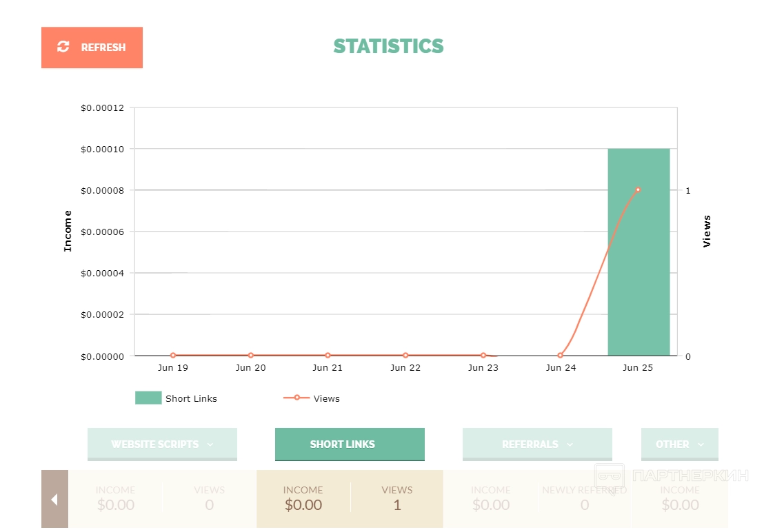Select the Jun 24 Views data point
This screenshot has width=784, height=532.
pyautogui.click(x=561, y=356)
